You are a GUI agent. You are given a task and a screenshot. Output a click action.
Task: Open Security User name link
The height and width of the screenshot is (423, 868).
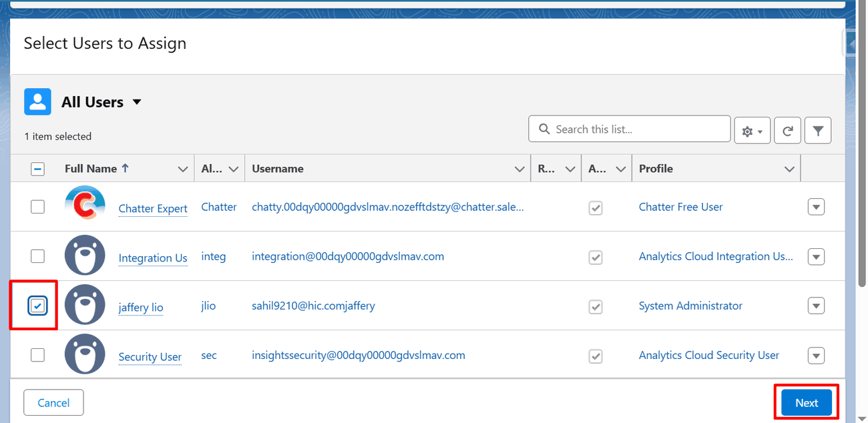150,357
